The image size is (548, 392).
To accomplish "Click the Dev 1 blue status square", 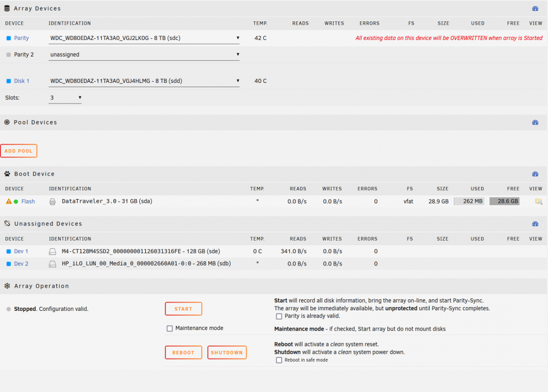I will point(9,252).
